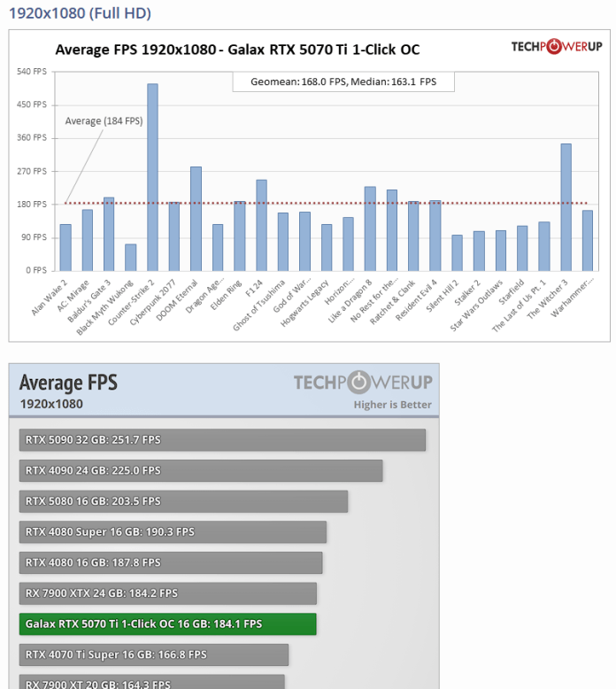Click the "Average FPS" heading in the lower chart
Viewport: 616px width, 689px height.
point(68,383)
